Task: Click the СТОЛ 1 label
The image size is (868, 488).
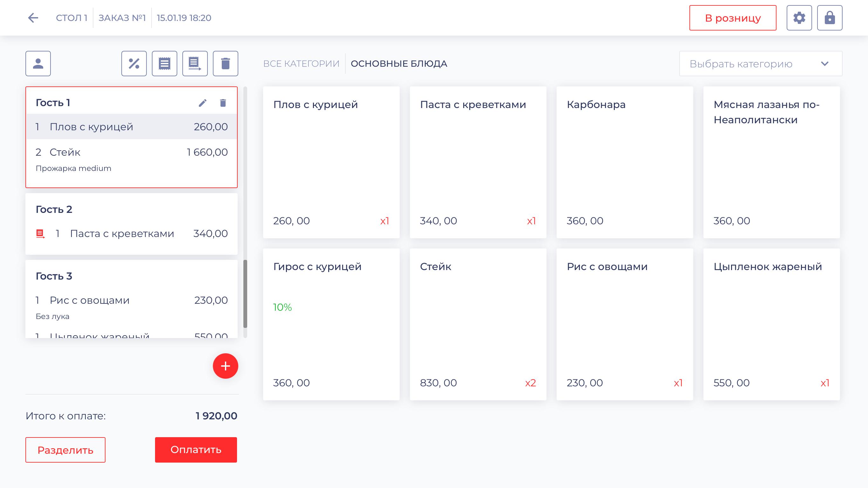Action: (x=71, y=18)
